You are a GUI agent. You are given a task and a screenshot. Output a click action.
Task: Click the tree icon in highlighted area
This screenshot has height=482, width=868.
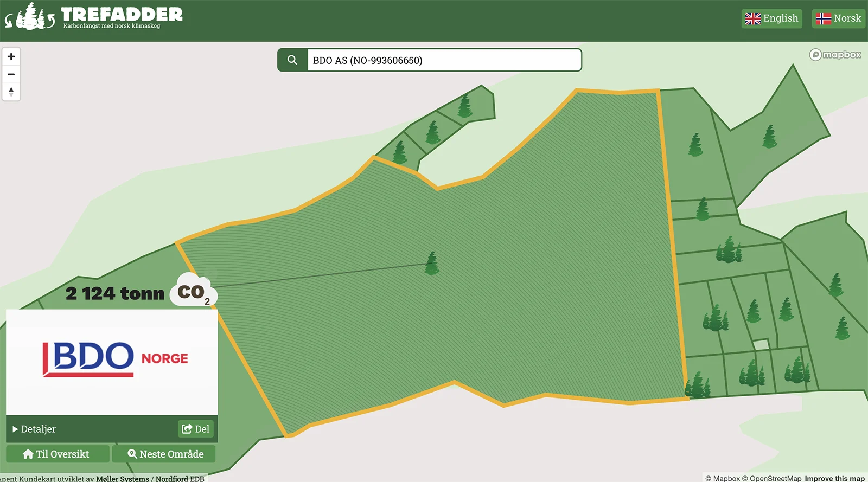(x=432, y=263)
